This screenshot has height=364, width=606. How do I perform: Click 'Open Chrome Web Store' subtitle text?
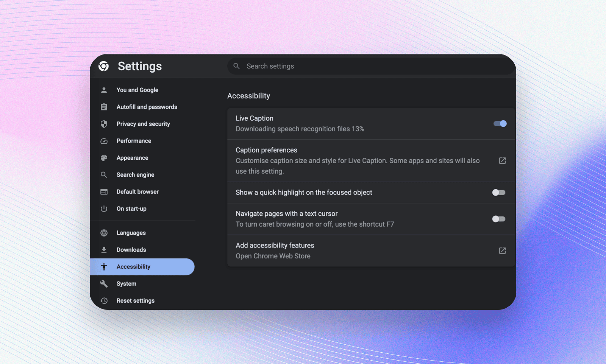(x=273, y=256)
